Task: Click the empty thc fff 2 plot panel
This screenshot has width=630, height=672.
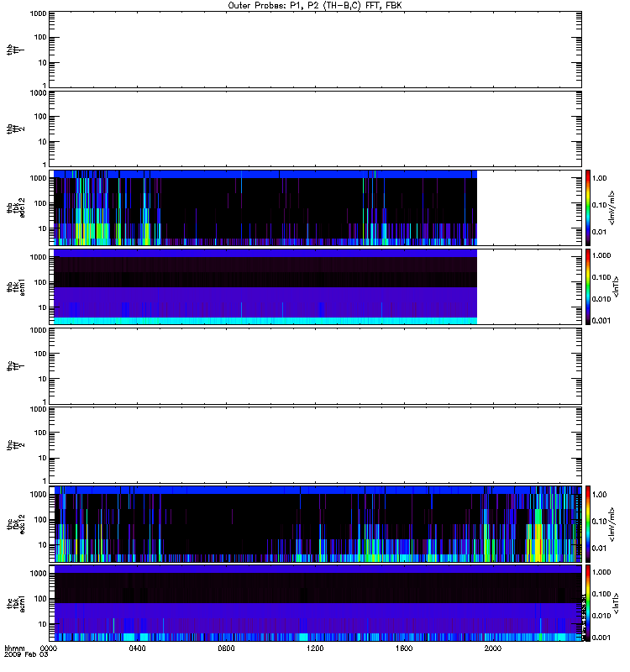Action: tap(315, 445)
